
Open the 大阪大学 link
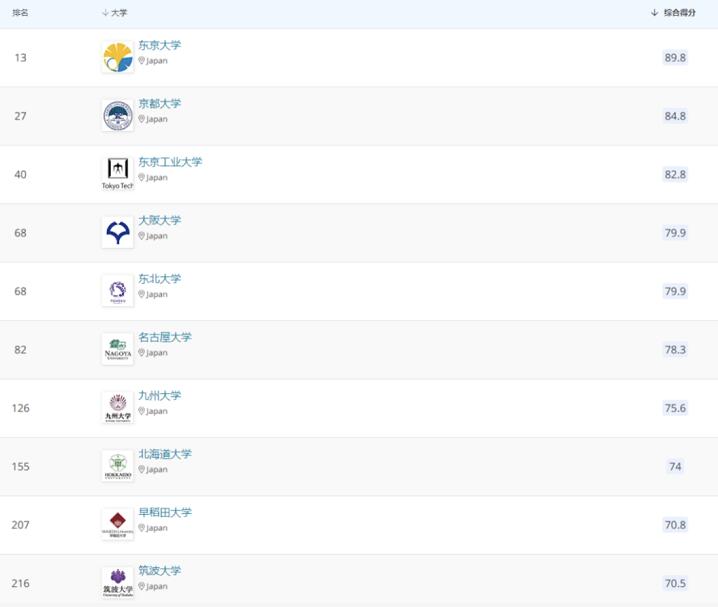click(x=160, y=220)
